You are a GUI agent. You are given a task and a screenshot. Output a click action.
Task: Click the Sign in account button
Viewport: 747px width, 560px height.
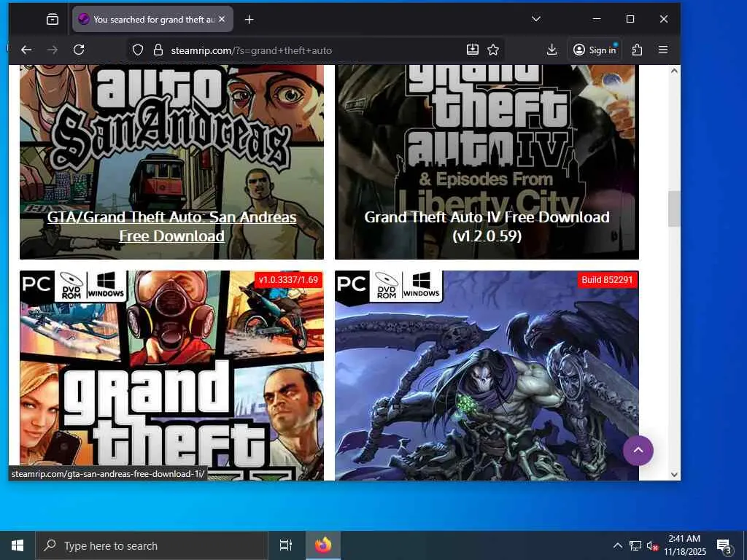click(595, 50)
